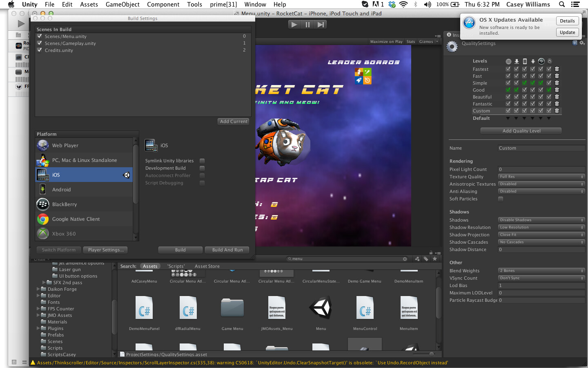Select the BlackBerry platform entry
This screenshot has width=588, height=368.
pos(84,204)
